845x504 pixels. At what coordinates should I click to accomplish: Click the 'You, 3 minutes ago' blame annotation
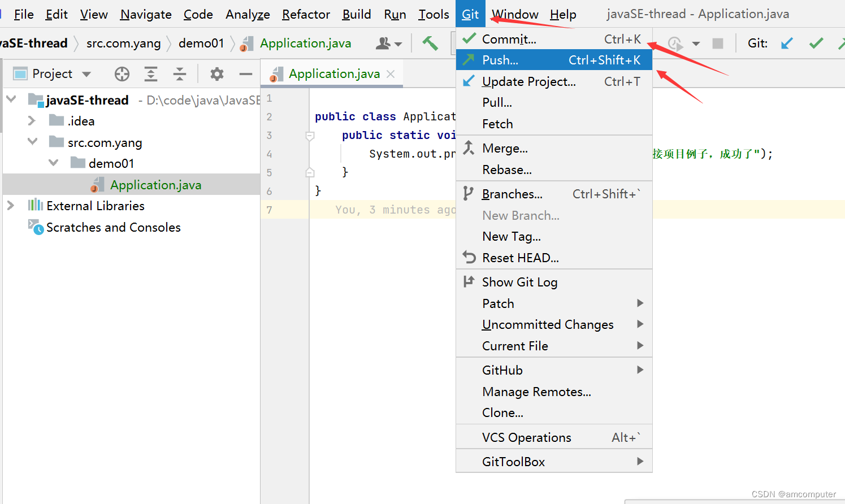(x=395, y=210)
